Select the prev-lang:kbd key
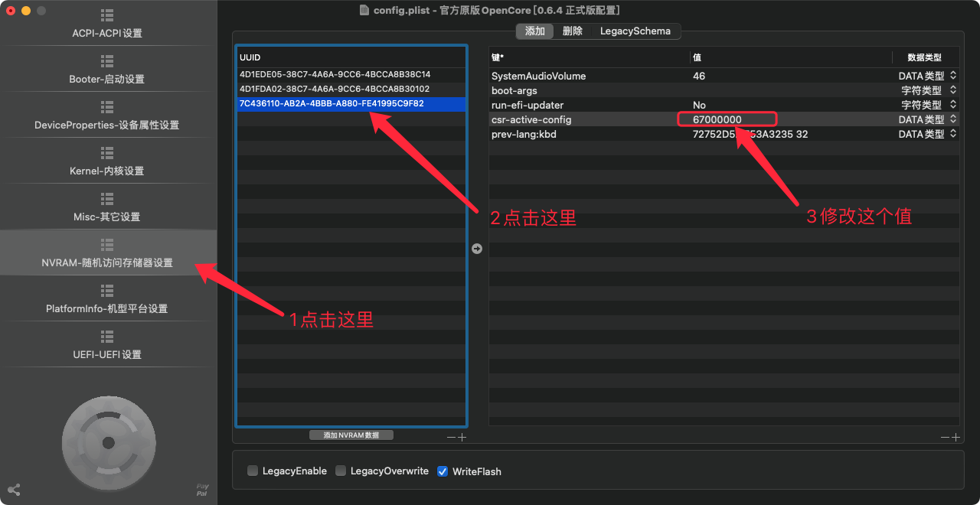The image size is (980, 505). pyautogui.click(x=524, y=134)
